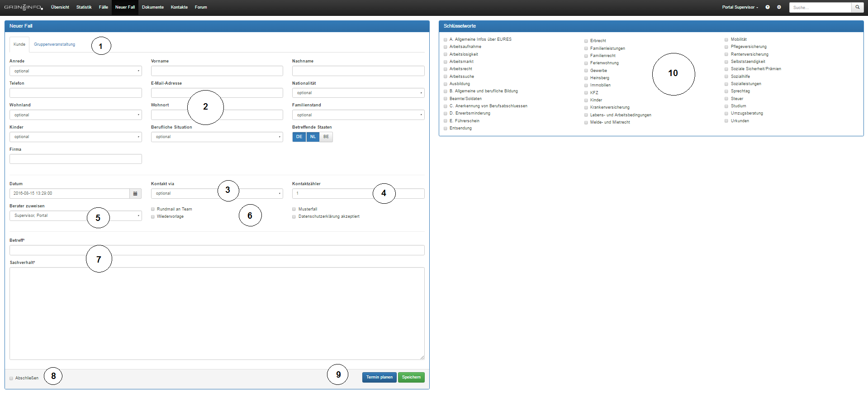Image resolution: width=868 pixels, height=393 pixels.
Task: Switch to the Gruppenveranstaltung tab
Action: pos(54,44)
